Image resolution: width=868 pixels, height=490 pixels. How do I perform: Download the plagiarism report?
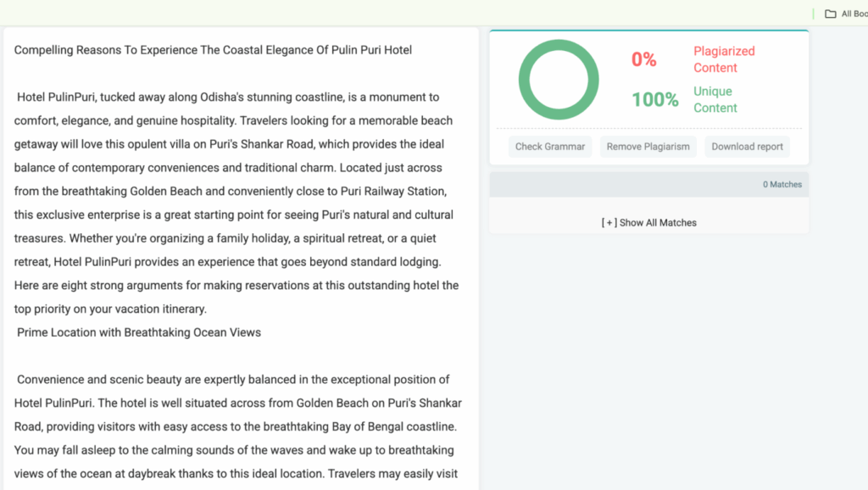pos(747,147)
